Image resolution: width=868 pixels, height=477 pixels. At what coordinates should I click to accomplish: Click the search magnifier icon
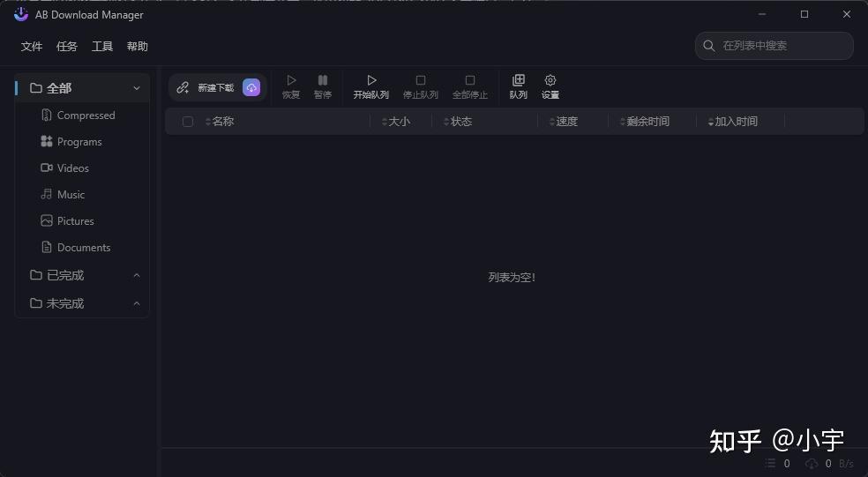(708, 45)
